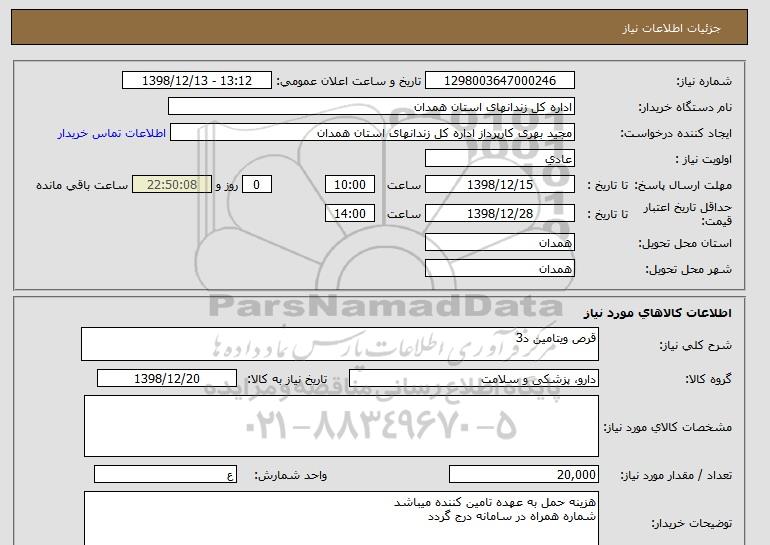The height and width of the screenshot is (545, 770).
Task: Click the label توضیحات خریدار
Action: tap(691, 523)
